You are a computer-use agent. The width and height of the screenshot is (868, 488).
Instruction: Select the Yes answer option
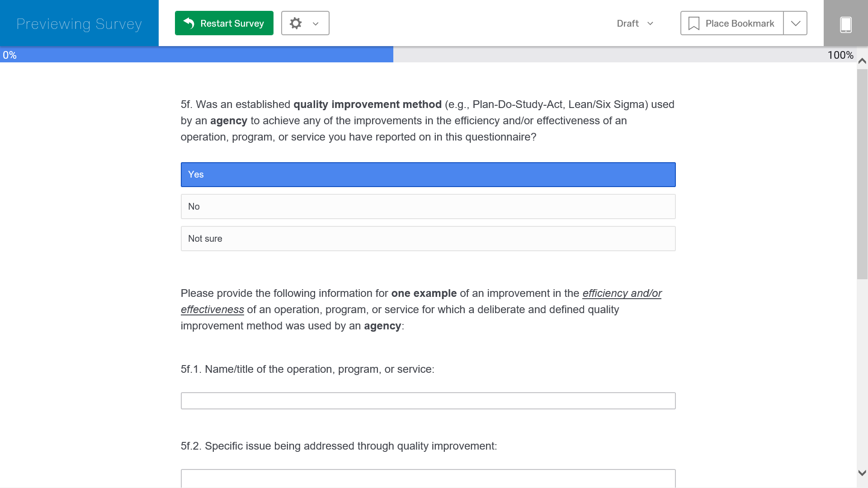[x=428, y=174]
